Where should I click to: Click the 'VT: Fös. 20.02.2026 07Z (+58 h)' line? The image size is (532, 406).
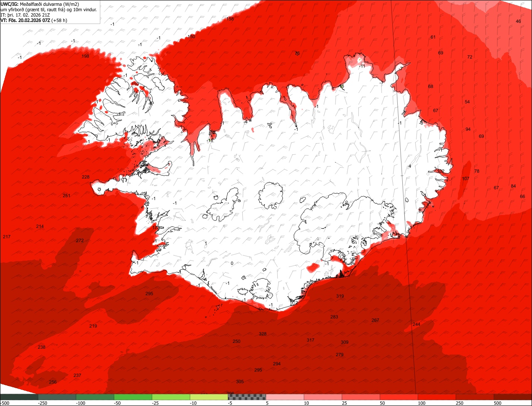(x=34, y=20)
